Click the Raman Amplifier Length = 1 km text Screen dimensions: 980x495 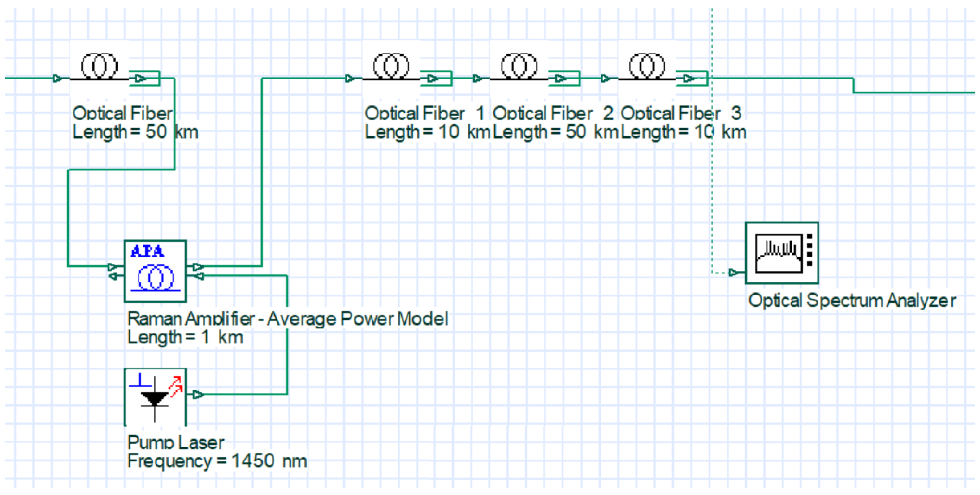(x=185, y=336)
